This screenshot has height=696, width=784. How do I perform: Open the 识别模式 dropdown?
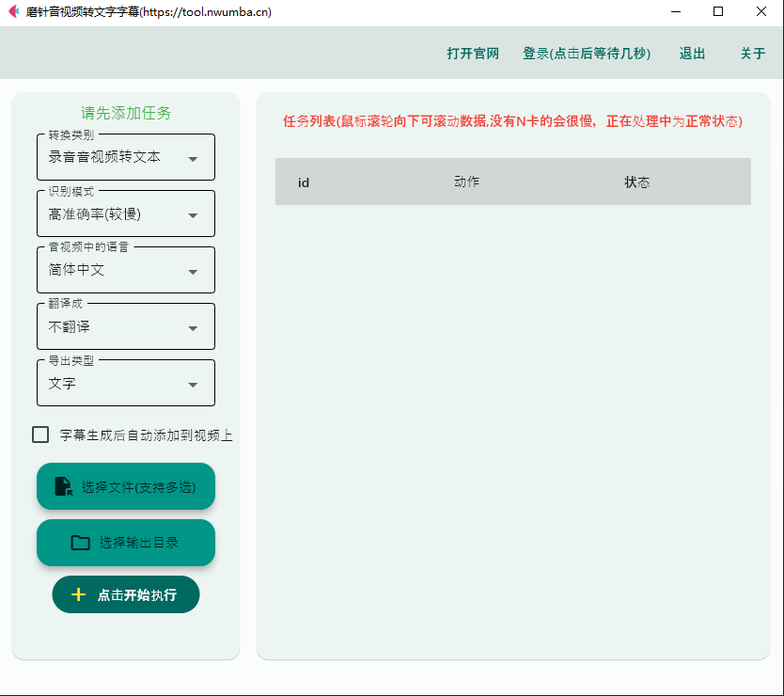point(126,214)
